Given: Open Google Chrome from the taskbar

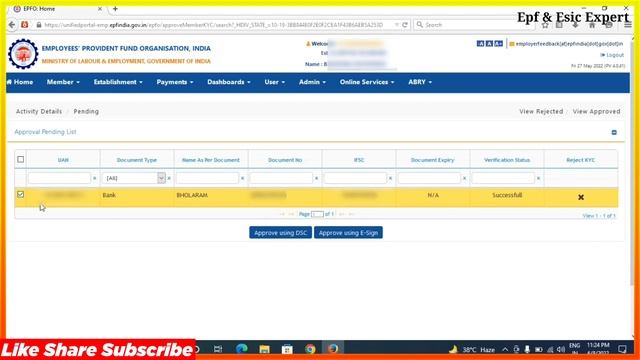Looking at the screenshot, I should [310, 349].
